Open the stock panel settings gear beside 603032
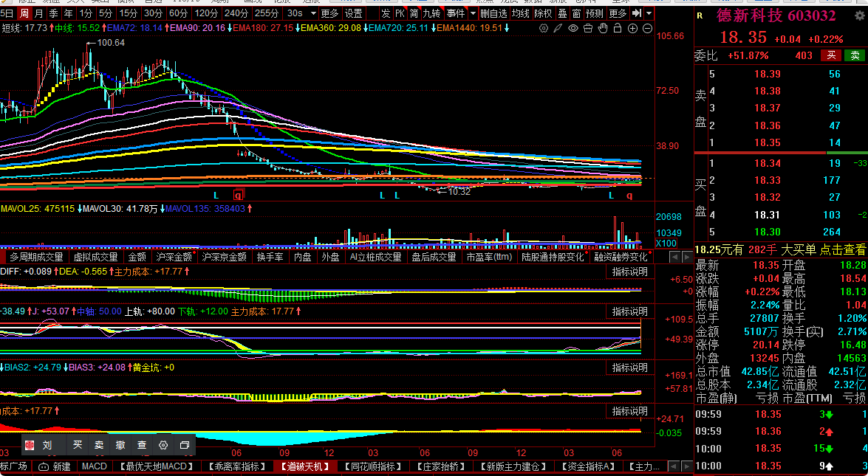 pos(859,16)
